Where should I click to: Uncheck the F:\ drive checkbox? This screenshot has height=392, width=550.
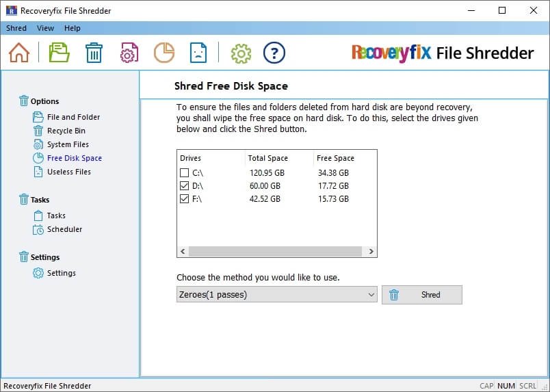(185, 199)
